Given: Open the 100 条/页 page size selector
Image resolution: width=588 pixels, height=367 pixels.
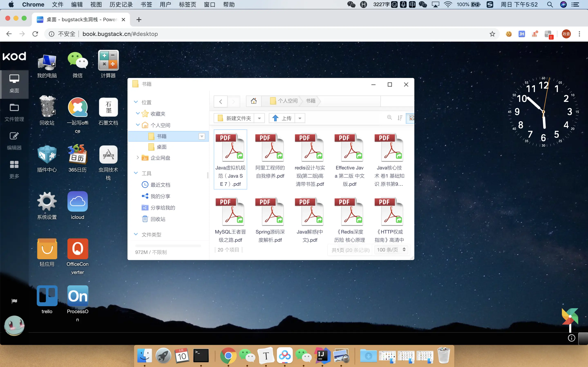Looking at the screenshot, I should pos(391,250).
